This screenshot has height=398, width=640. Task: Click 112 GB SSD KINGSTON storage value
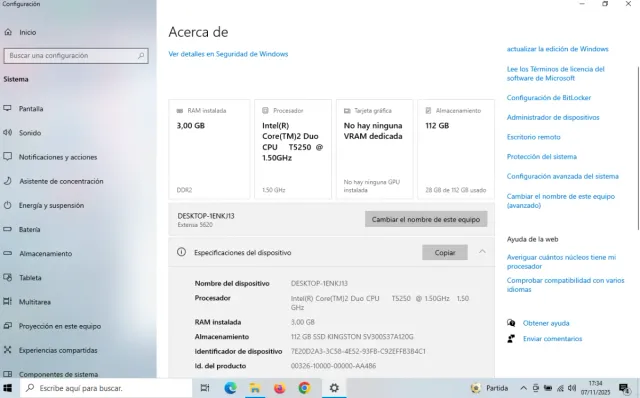point(352,336)
